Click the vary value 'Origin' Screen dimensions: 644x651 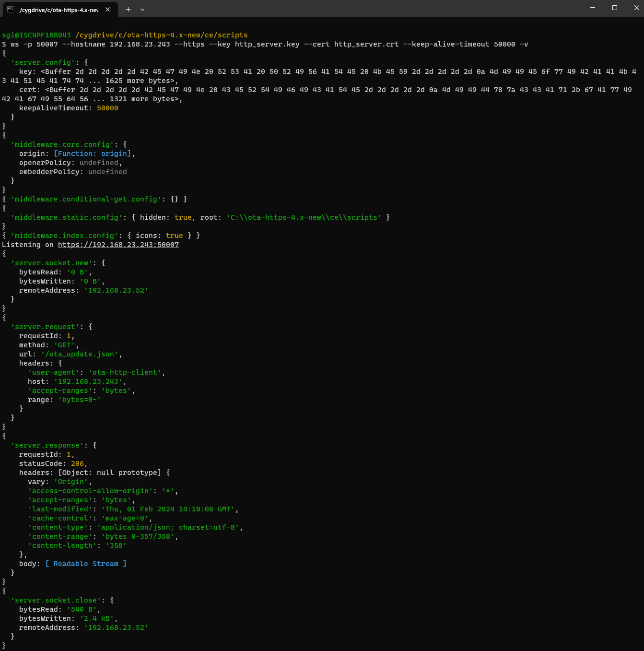click(71, 482)
